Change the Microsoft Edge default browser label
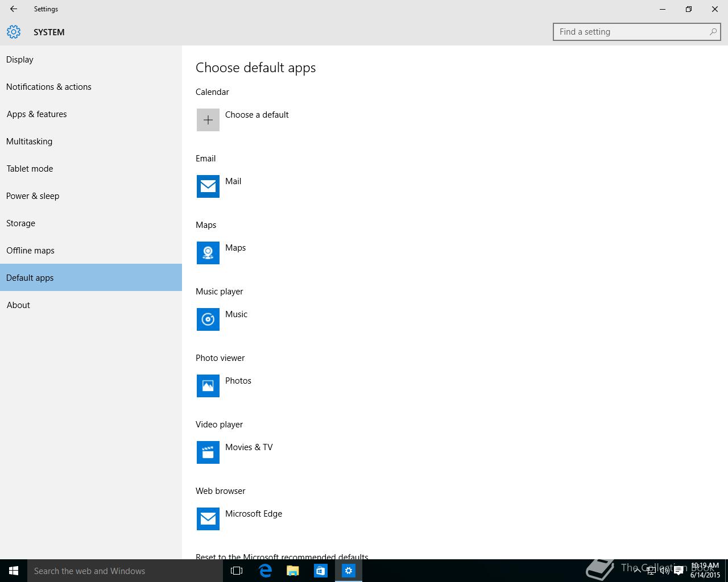Image resolution: width=728 pixels, height=582 pixels. [x=254, y=514]
